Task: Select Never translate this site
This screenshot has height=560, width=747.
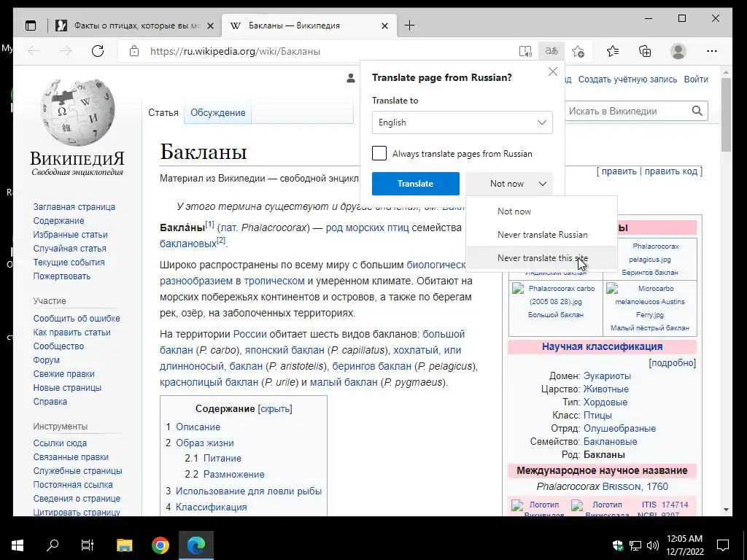Action: 542,258
